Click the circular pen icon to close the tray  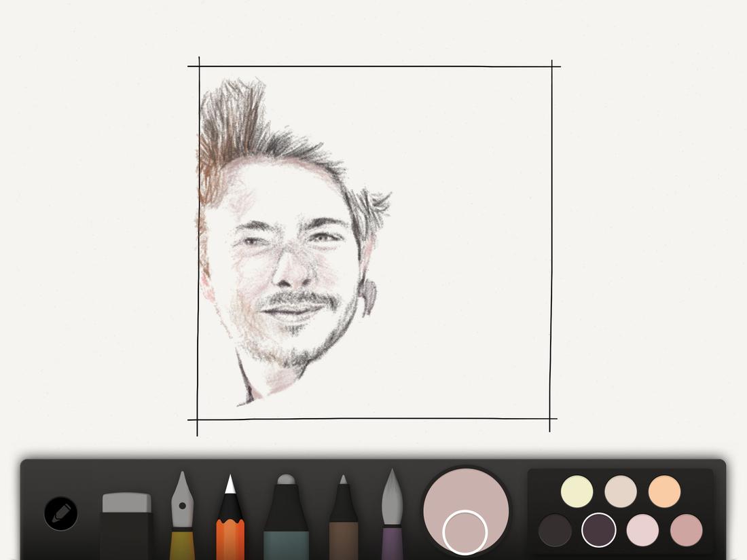(60, 514)
